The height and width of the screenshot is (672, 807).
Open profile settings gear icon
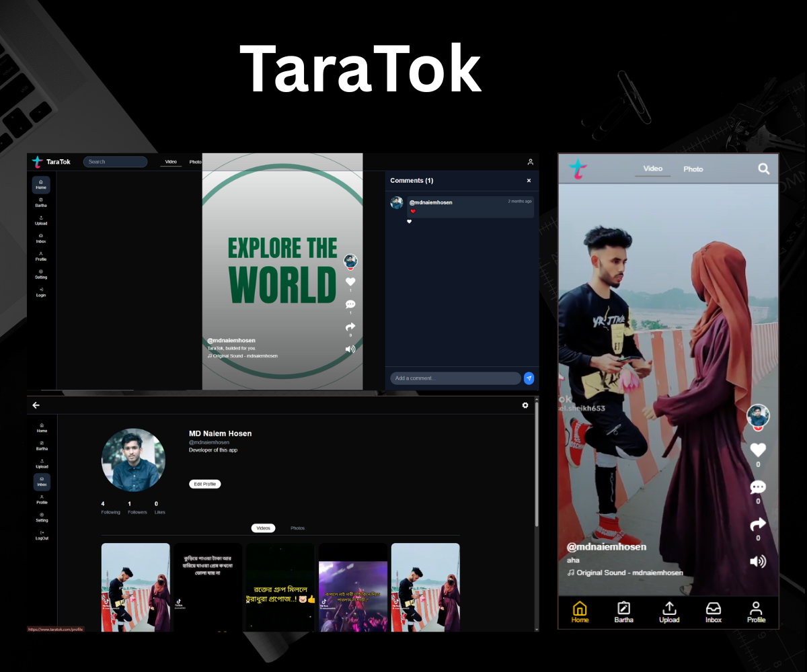click(x=525, y=405)
